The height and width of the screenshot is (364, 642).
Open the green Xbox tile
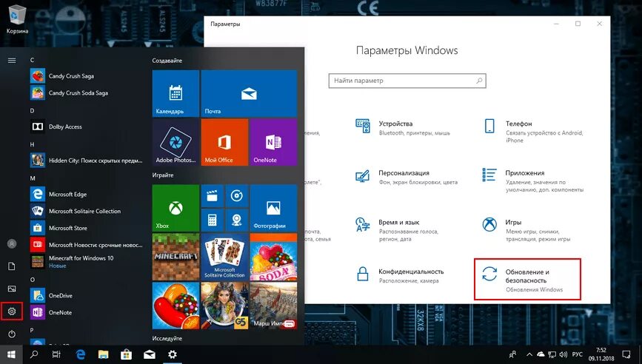(175, 208)
